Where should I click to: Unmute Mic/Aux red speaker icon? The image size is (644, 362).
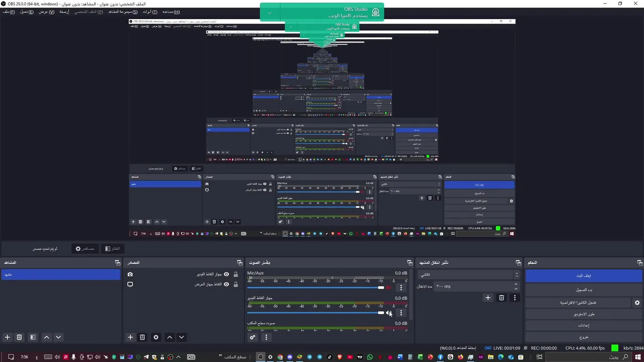(x=389, y=288)
